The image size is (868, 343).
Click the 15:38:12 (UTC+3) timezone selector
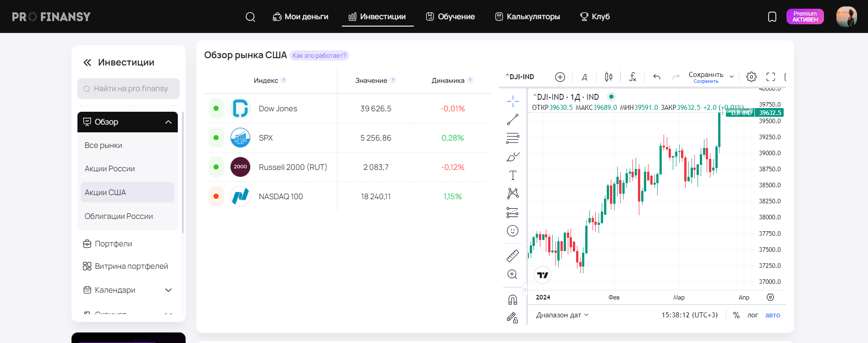(x=690, y=315)
